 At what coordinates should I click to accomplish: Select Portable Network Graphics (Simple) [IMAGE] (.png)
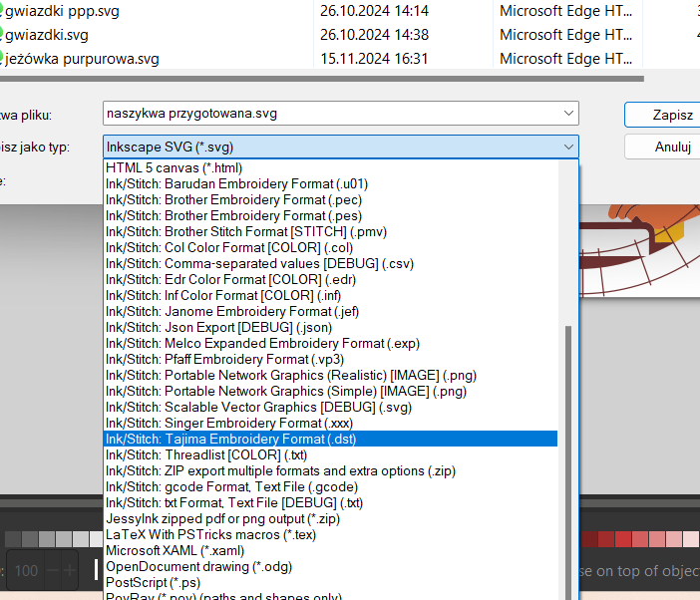[x=330, y=392]
